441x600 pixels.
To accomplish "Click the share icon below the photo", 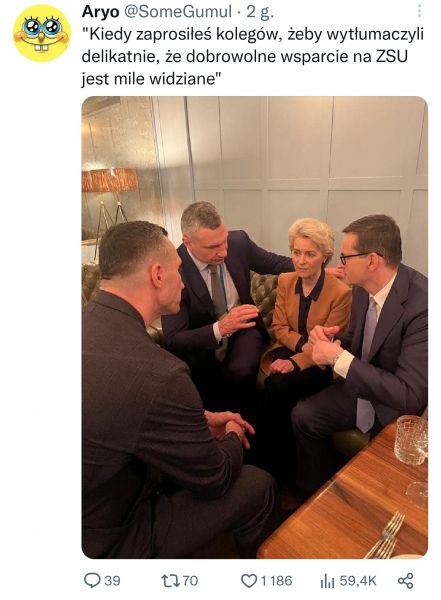I will 405,580.
